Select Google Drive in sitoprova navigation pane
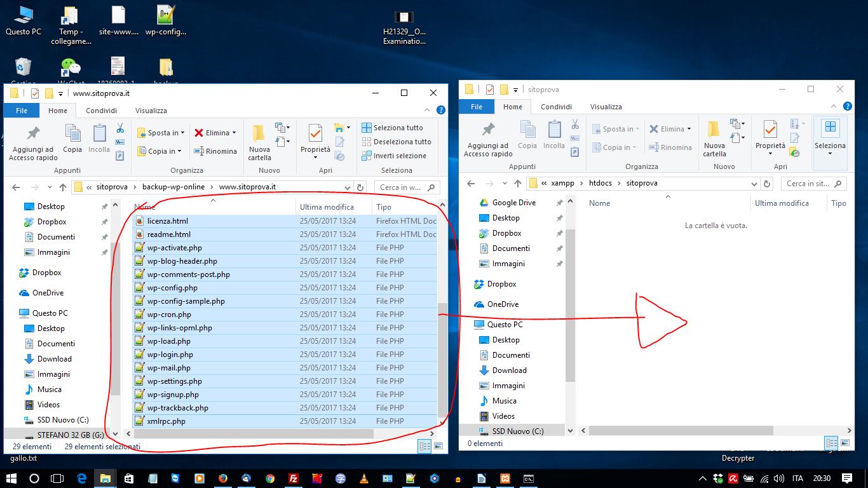The height and width of the screenshot is (488, 868). (x=514, y=203)
